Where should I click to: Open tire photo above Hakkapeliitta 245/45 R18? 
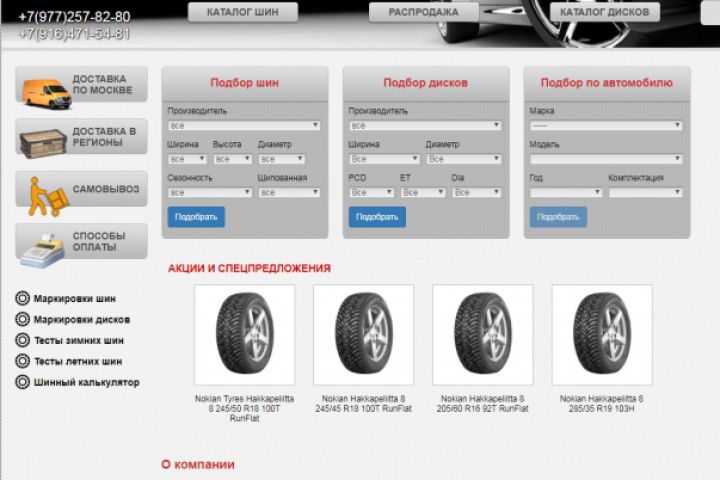tap(364, 335)
